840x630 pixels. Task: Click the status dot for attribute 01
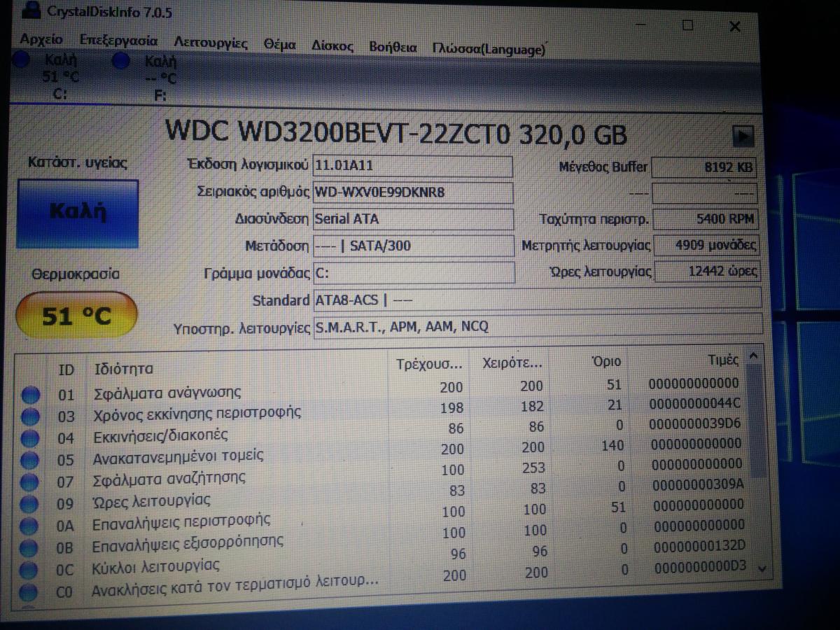point(31,396)
